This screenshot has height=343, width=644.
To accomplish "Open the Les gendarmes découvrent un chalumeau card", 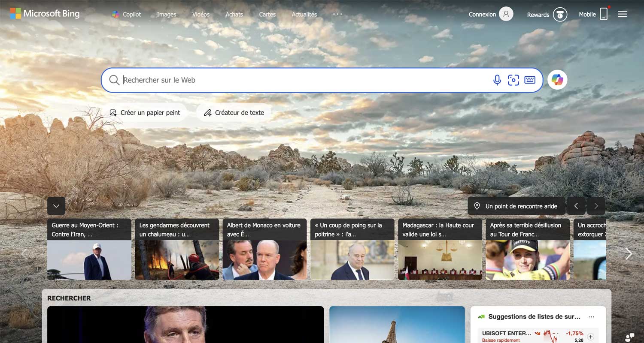I will 177,249.
